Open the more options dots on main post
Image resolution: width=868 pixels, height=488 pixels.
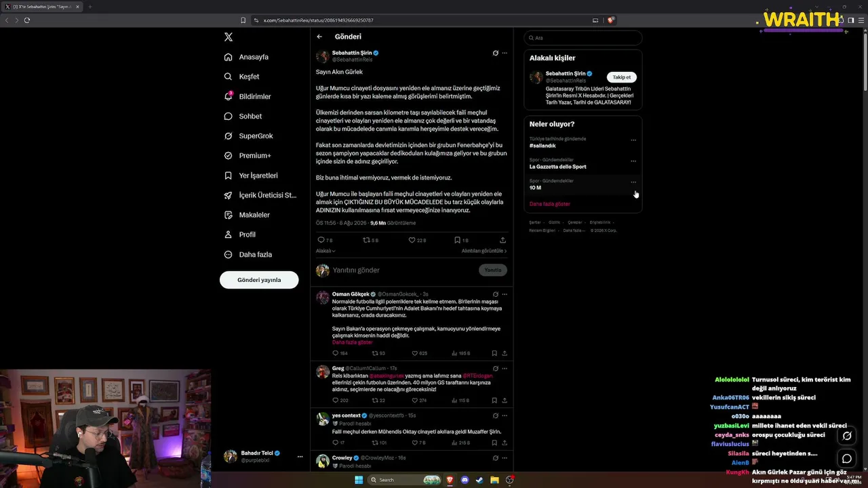505,53
